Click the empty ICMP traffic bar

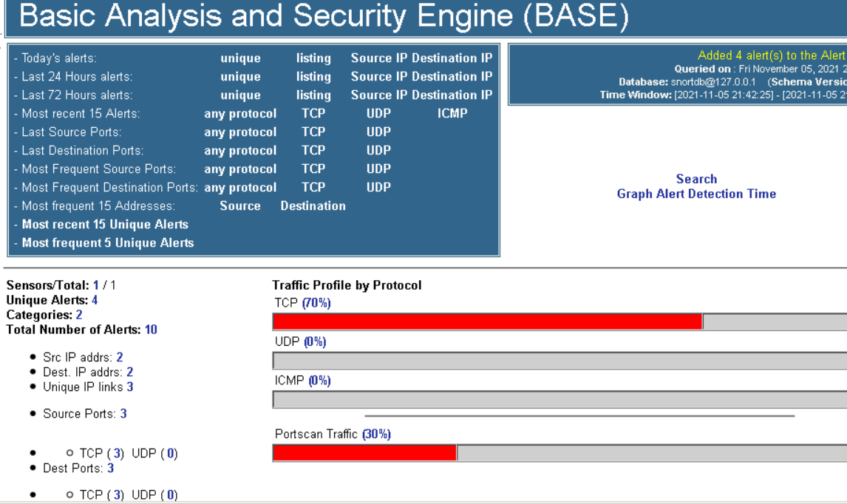[559, 400]
